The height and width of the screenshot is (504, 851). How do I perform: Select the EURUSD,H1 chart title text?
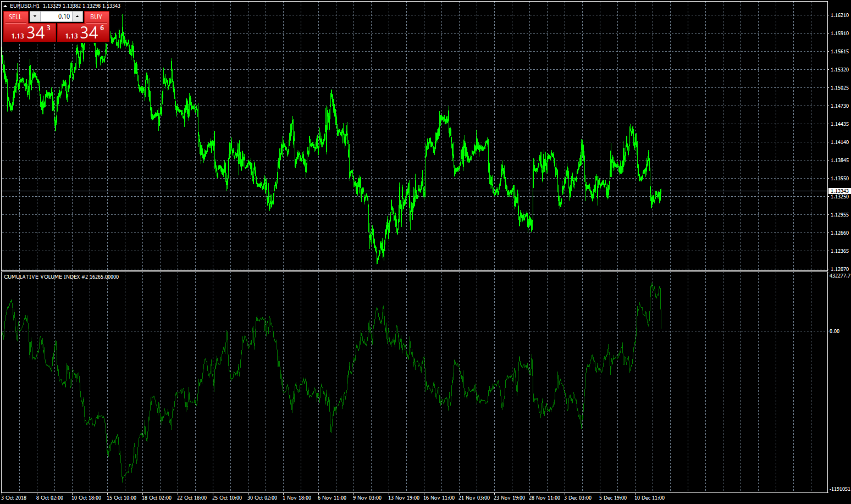(24, 6)
